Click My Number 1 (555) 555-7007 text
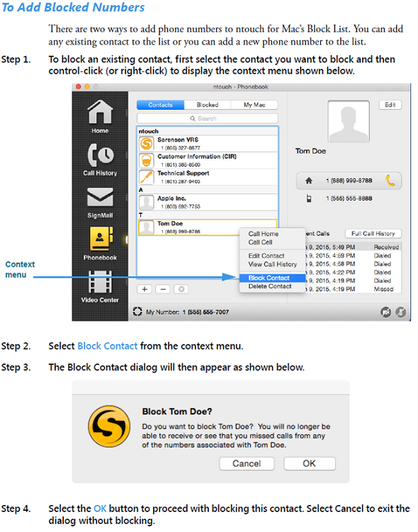Screen dimensions: 418x532 pyautogui.click(x=188, y=312)
